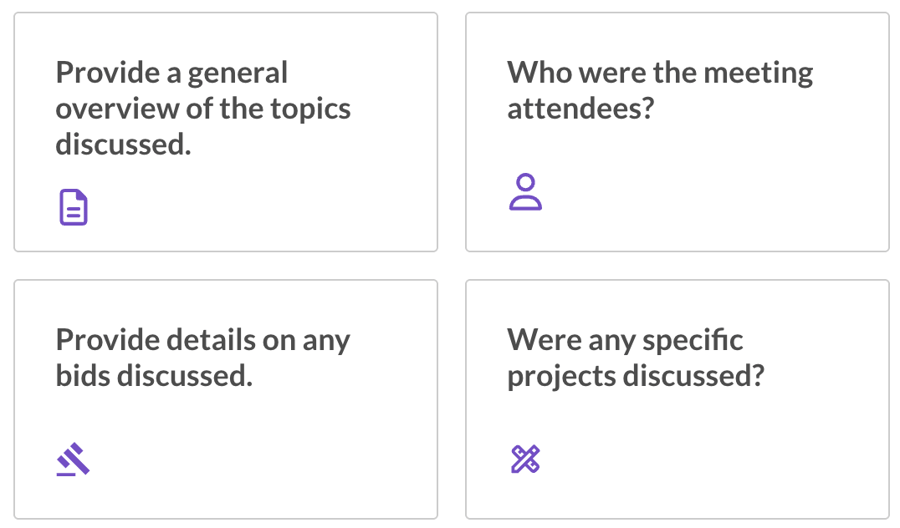Choose 'Provide details on any bids discussed' text
Image resolution: width=900 pixels, height=528 pixels.
(203, 358)
